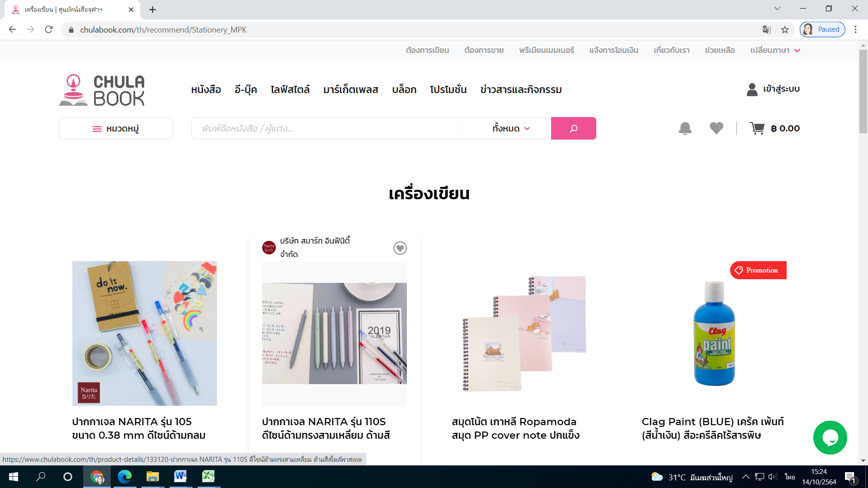This screenshot has width=868, height=488.
Task: Open Microsoft Word from the taskbar
Action: (180, 477)
